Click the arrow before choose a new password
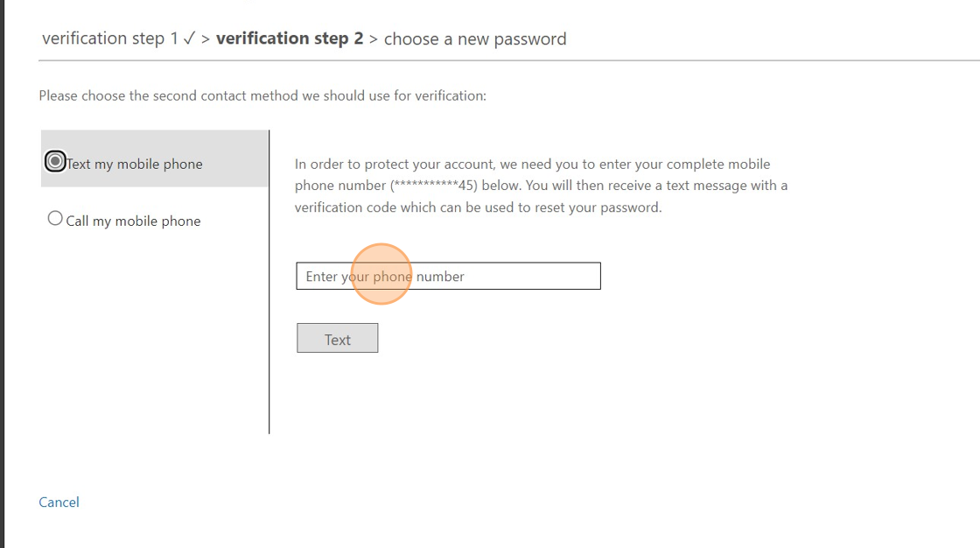Screen dimensions: 980x548 pyautogui.click(x=374, y=39)
